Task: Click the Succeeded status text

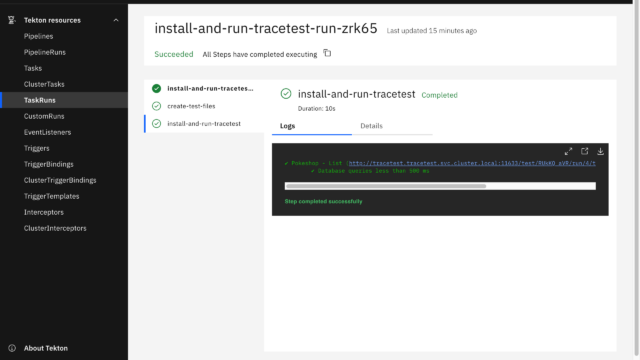Action: [174, 54]
